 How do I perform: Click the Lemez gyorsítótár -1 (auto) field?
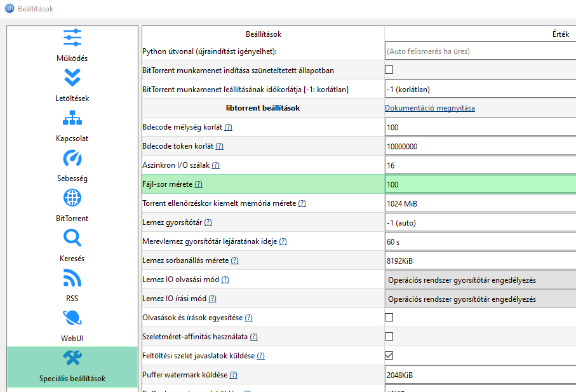(480, 222)
